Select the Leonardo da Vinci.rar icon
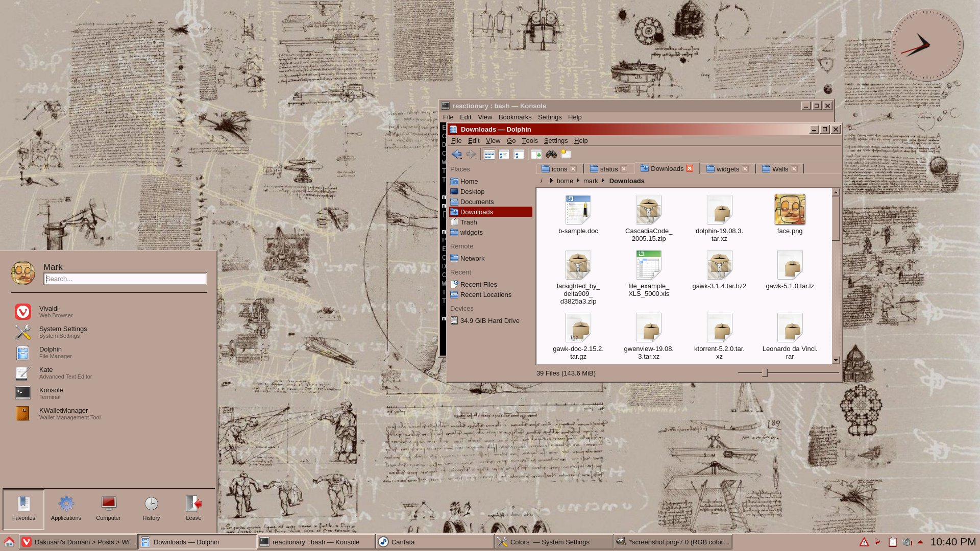980x551 pixels. (x=790, y=328)
